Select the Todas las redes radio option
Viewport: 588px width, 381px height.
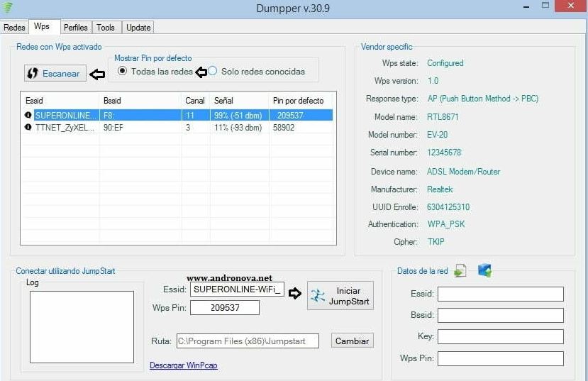(x=123, y=71)
